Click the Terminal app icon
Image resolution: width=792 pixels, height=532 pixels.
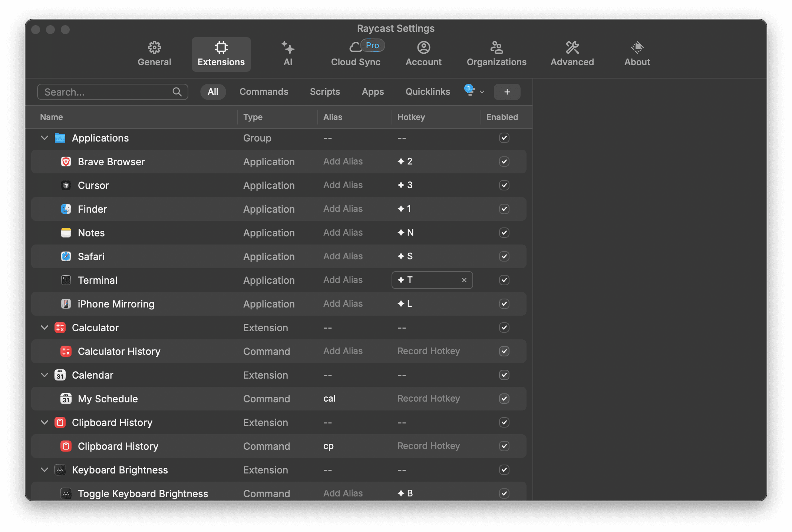(x=66, y=280)
